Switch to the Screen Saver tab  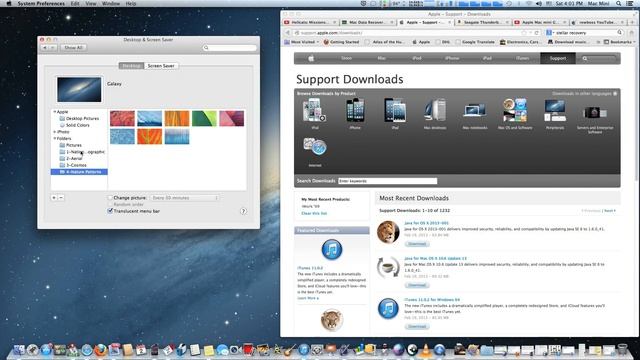click(x=161, y=66)
